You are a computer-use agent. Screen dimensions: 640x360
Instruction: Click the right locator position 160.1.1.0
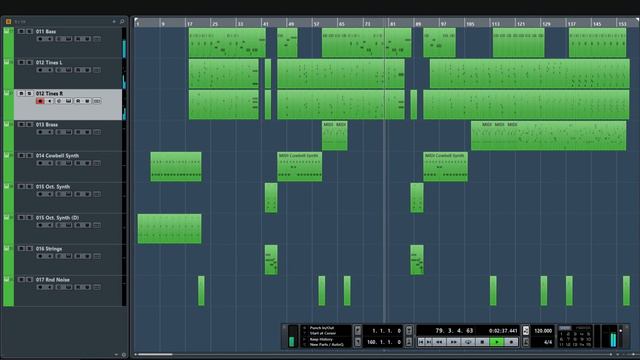click(384, 342)
